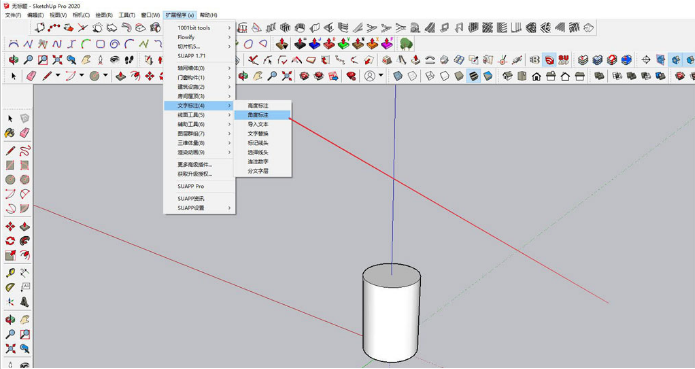Select the Freehand drawing tool

[x=25, y=151]
